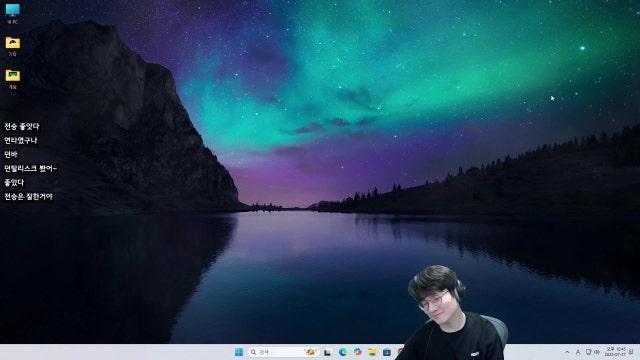Click the chat message '전승 좋았다'
Image resolution: width=640 pixels, height=360 pixels.
tap(22, 127)
